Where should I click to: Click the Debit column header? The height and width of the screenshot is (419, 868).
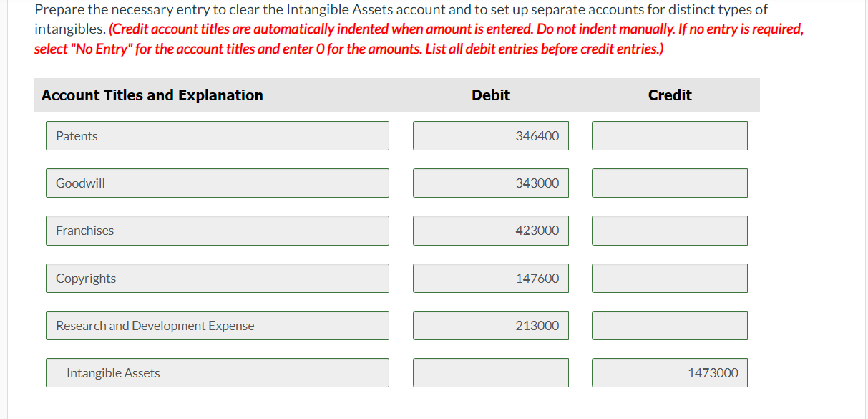point(490,95)
